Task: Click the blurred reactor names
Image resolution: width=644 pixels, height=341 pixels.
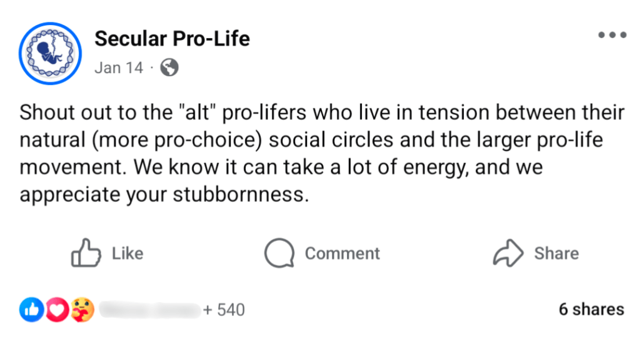Action: tap(150, 309)
